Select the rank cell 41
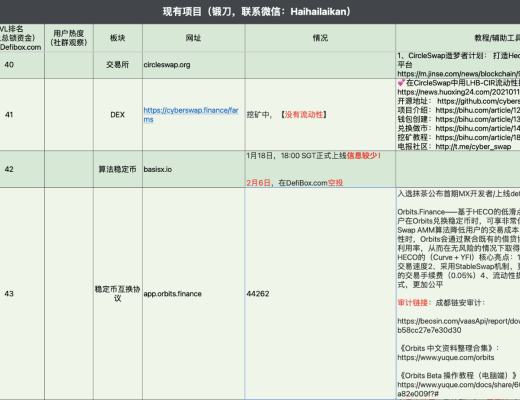The height and width of the screenshot is (400, 520). click(x=22, y=115)
